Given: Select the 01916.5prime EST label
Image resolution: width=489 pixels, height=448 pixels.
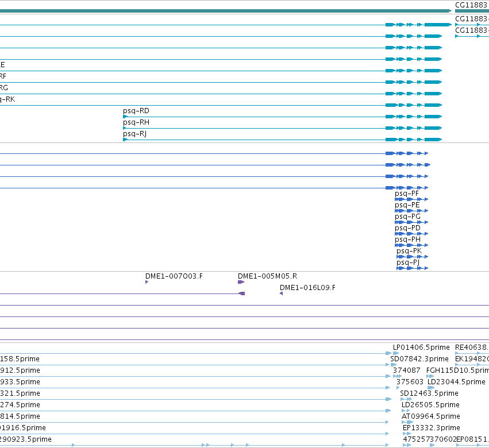Looking at the screenshot, I should coord(23,428).
